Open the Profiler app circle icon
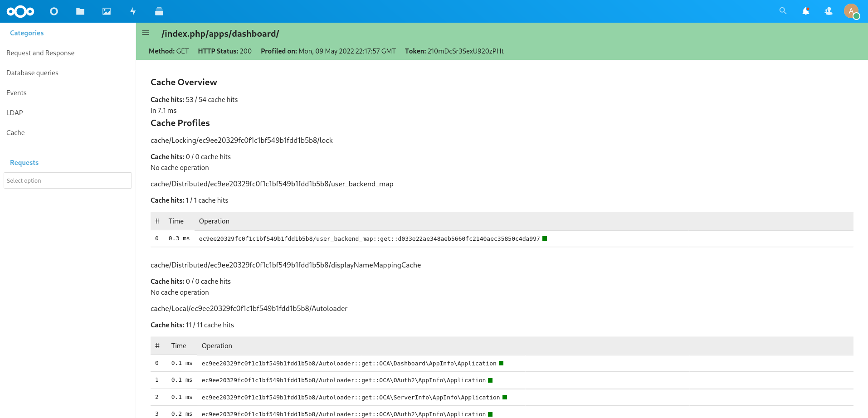 pos(54,11)
